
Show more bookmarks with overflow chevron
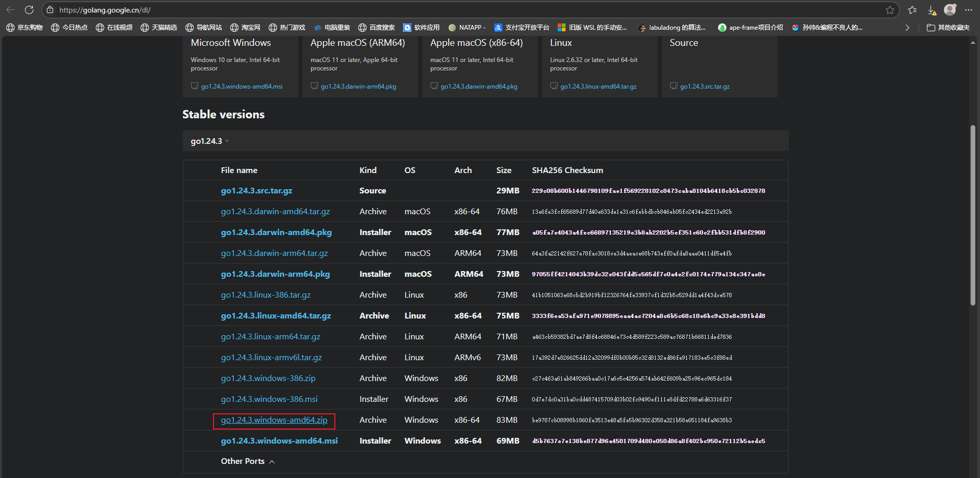point(907,28)
